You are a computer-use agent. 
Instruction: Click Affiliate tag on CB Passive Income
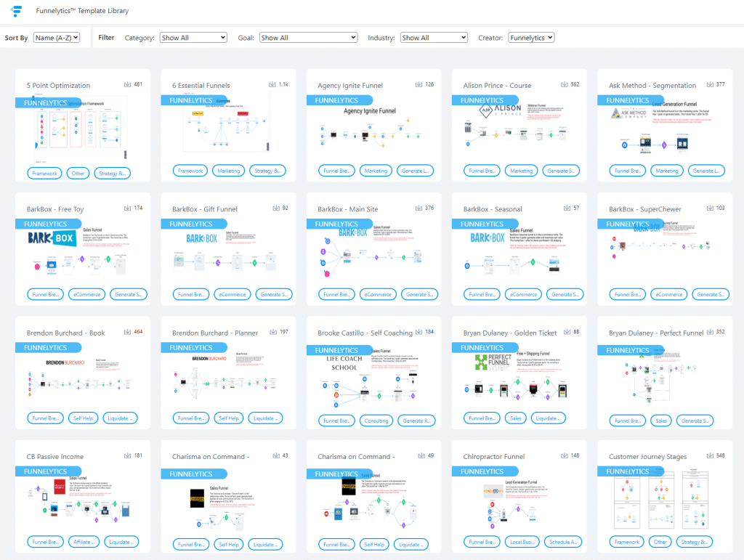84,542
